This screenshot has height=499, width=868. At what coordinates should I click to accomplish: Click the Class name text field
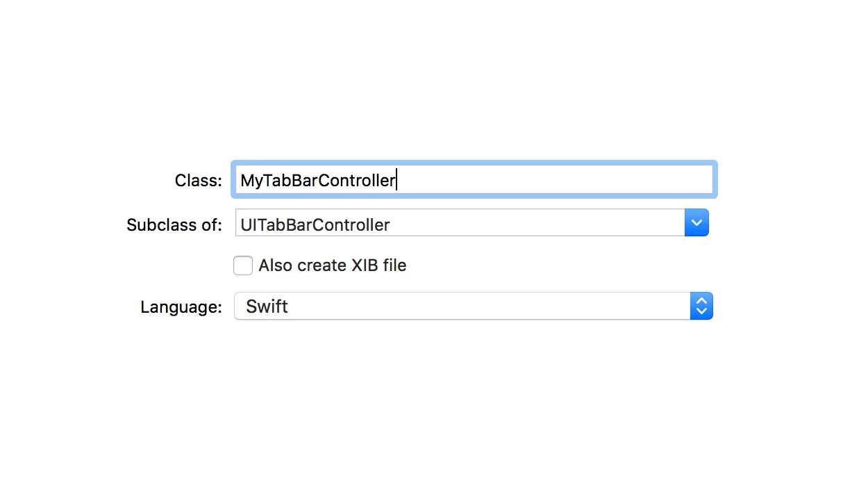point(474,180)
